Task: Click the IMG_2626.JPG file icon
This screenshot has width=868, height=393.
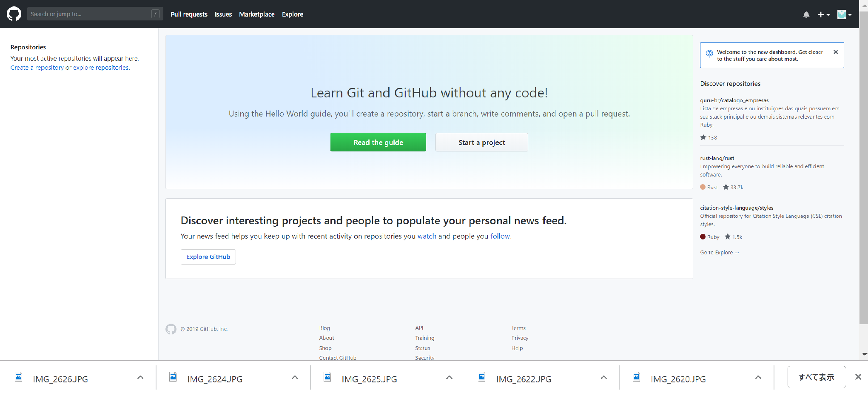Action: [19, 377]
